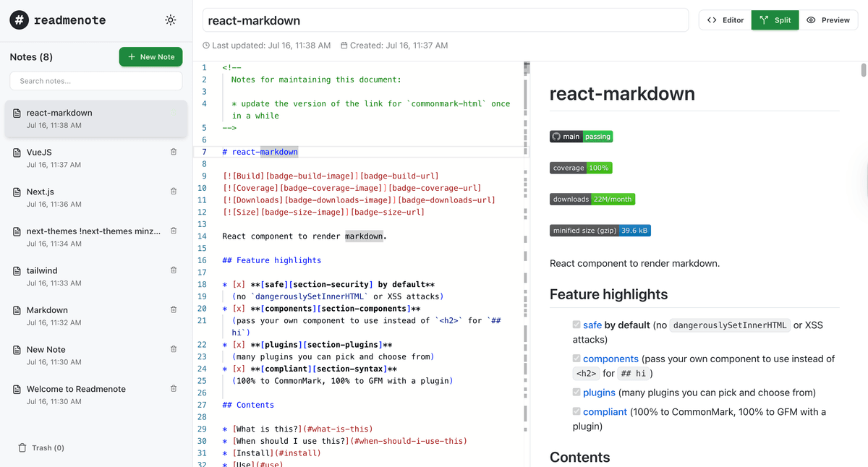Screen dimensions: 868x467
Task: Click inside the search notes field
Action: 95,81
